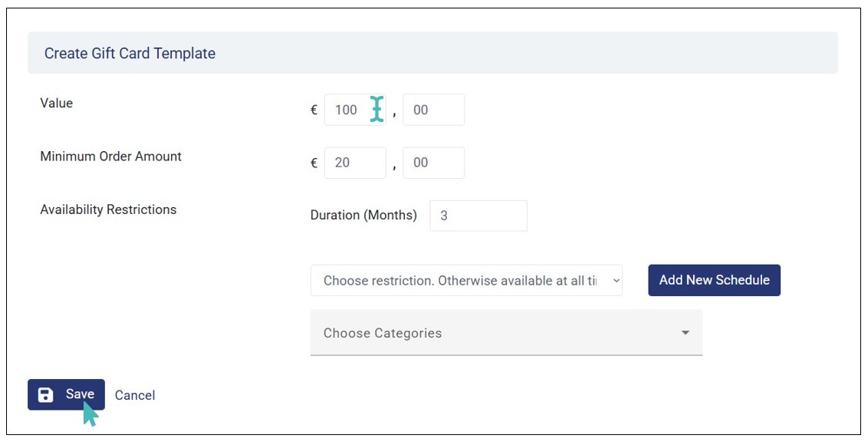Click the Value cents field
Image resolution: width=868 pixels, height=445 pixels.
point(433,110)
